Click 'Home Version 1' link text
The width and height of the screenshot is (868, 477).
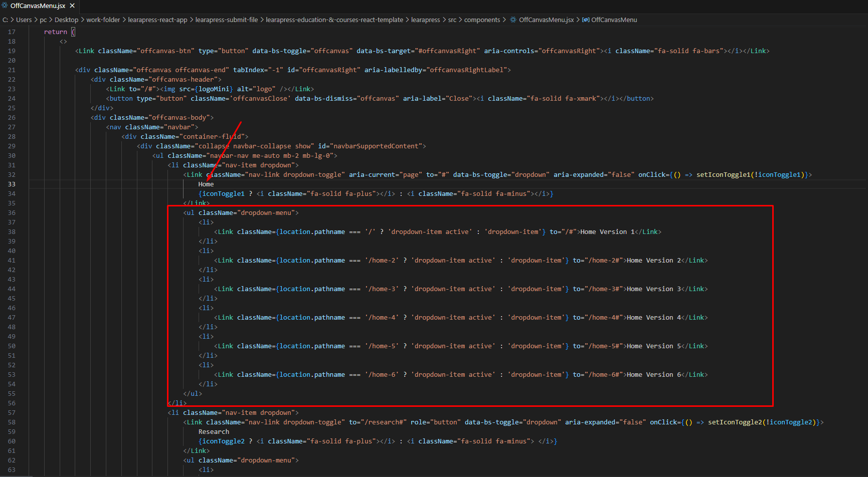click(x=607, y=232)
